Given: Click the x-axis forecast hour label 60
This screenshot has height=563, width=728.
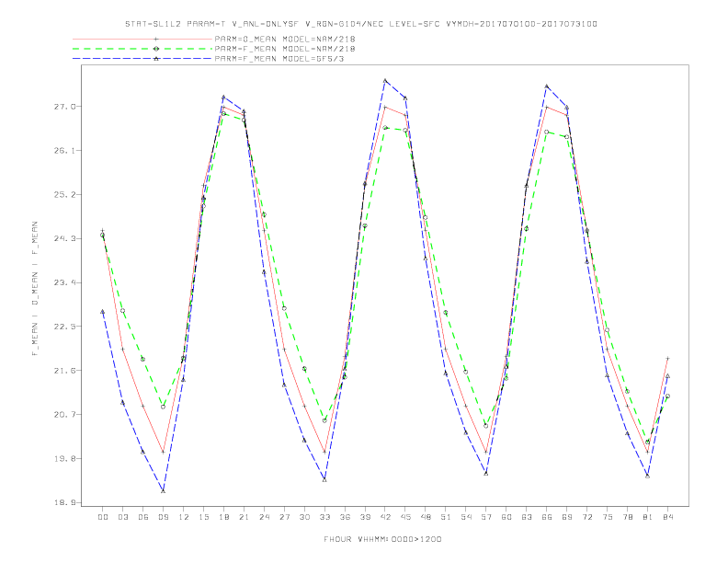Looking at the screenshot, I should [506, 517].
